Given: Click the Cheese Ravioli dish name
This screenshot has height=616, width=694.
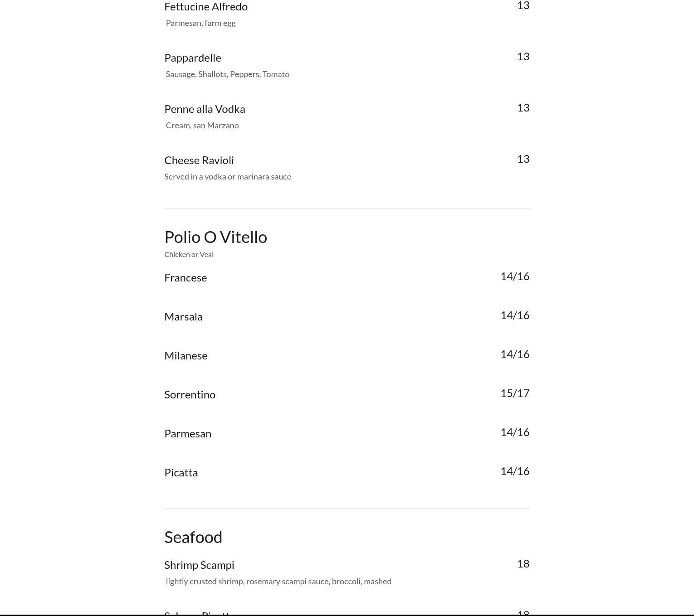Looking at the screenshot, I should [x=199, y=160].
